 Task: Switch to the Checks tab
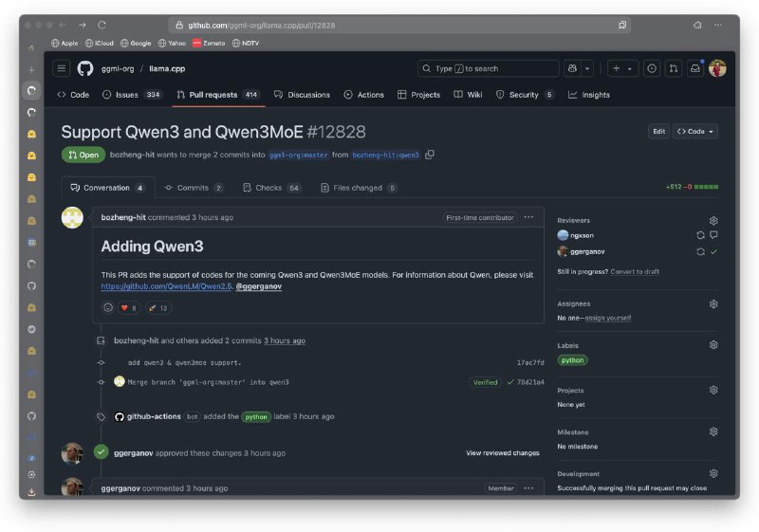(x=271, y=188)
